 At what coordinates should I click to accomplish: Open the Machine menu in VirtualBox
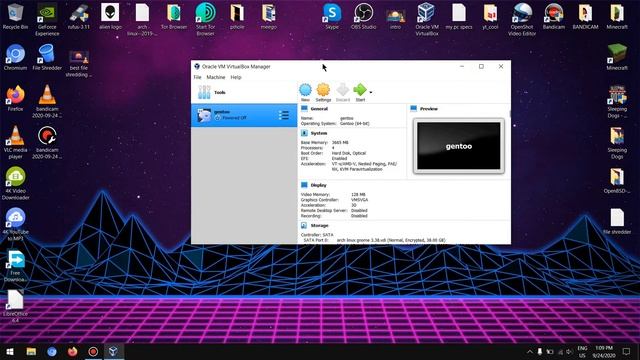(x=216, y=77)
